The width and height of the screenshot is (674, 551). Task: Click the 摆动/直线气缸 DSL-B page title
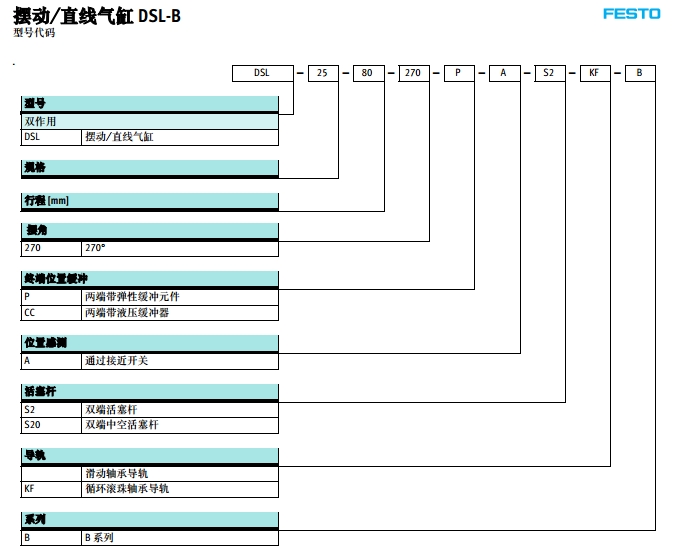(x=97, y=15)
